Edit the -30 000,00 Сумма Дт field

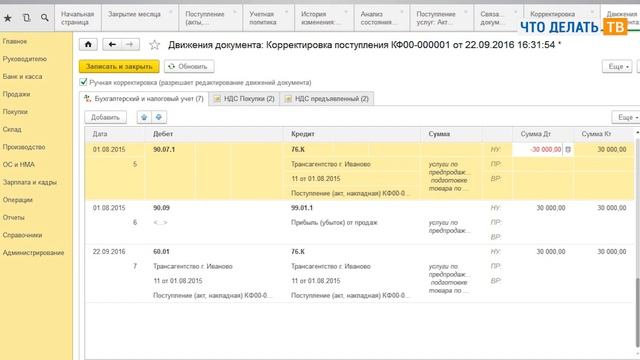pos(538,150)
